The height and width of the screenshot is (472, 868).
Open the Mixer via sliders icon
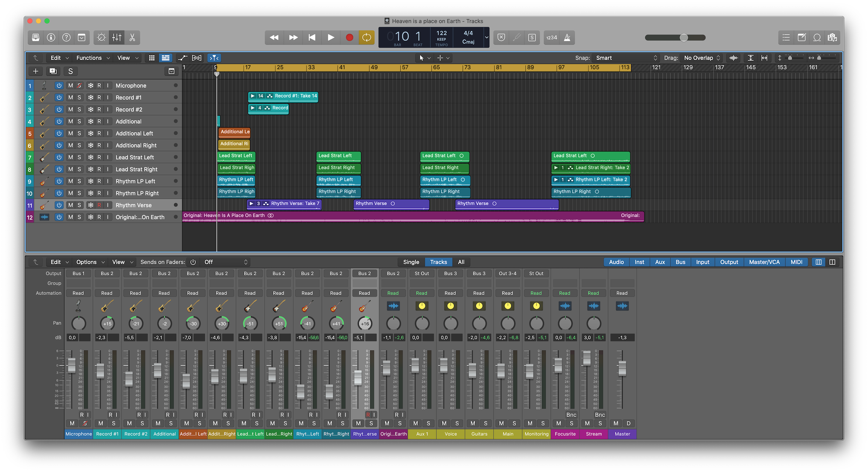point(117,38)
